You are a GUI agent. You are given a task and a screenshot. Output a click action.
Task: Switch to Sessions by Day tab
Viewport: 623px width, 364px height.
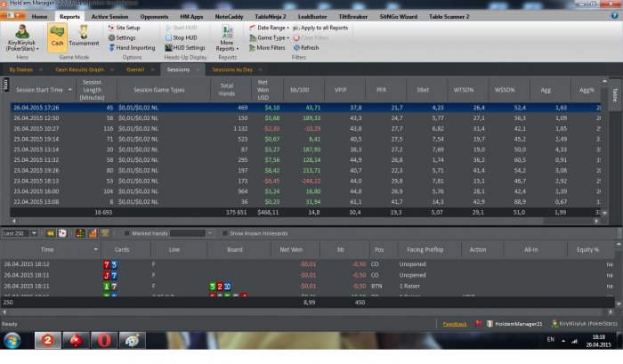[232, 69]
